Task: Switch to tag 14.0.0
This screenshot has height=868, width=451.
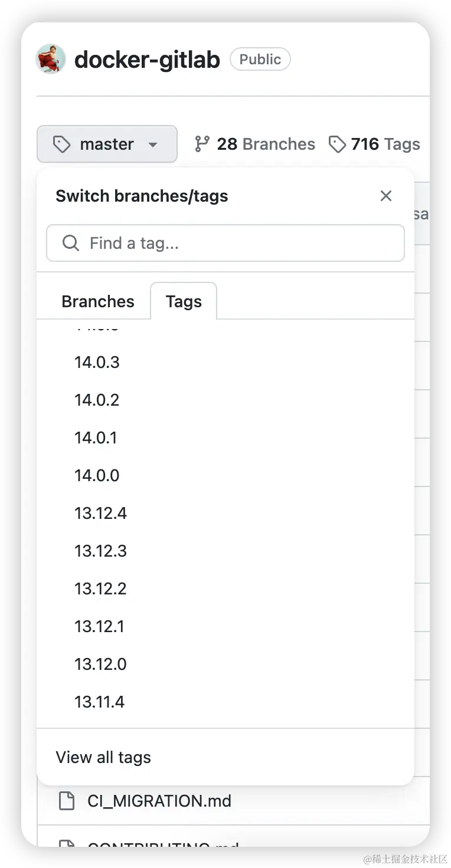Action: point(97,475)
